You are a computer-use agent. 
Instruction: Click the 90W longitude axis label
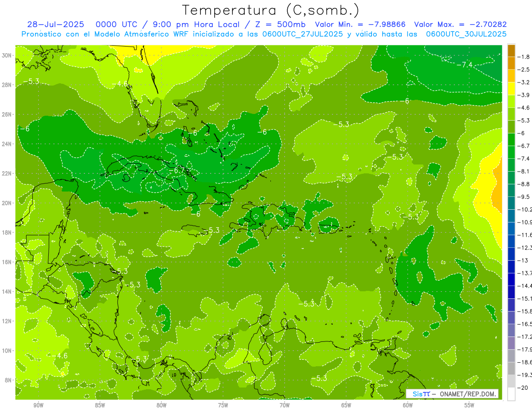38,405
